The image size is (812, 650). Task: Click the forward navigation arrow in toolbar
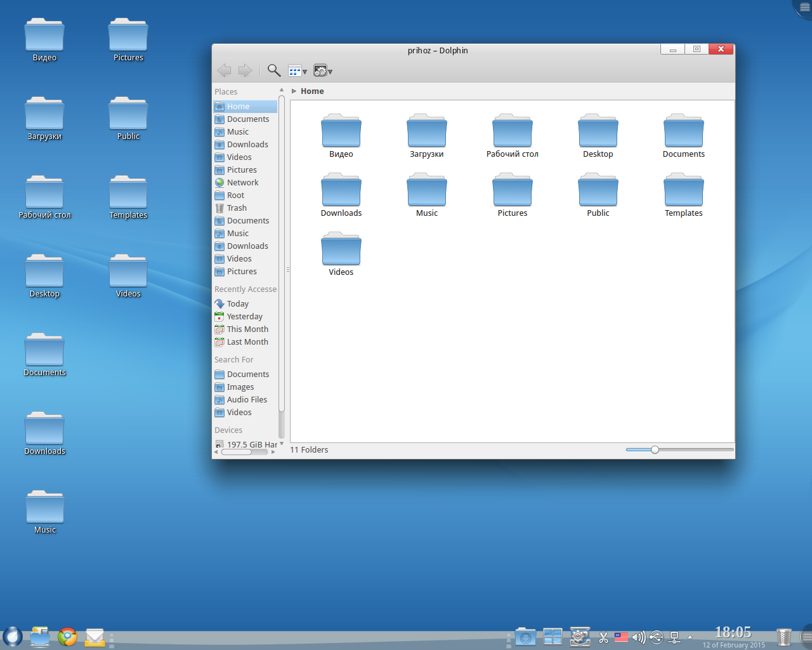point(245,70)
